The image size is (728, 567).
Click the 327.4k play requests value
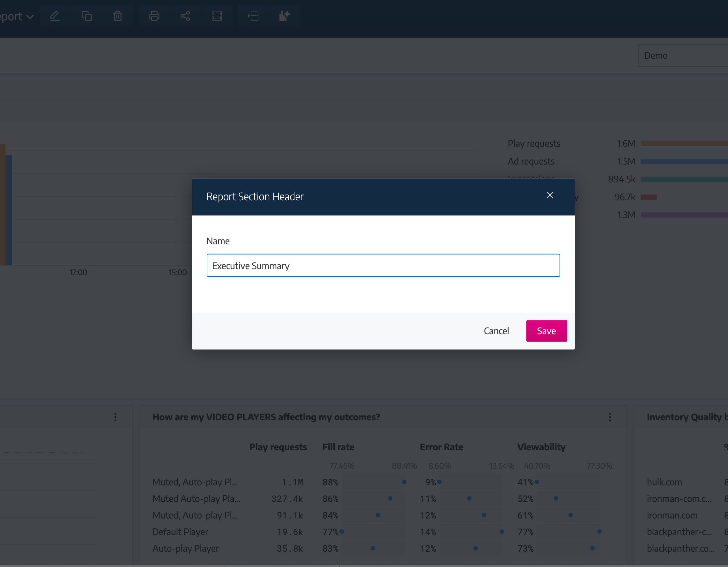(x=287, y=499)
